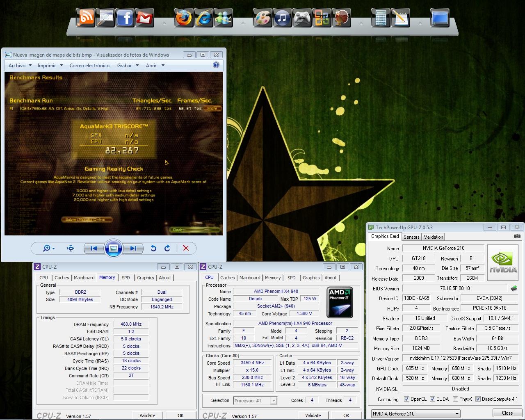525x420 pixels.
Task: Click Core Voltage value 1.360 V
Action: [x=304, y=313]
